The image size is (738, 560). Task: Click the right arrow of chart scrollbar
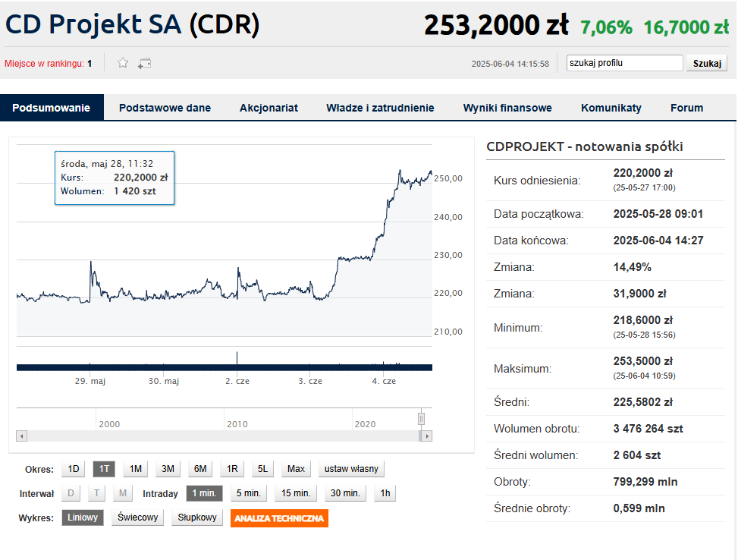click(x=426, y=436)
